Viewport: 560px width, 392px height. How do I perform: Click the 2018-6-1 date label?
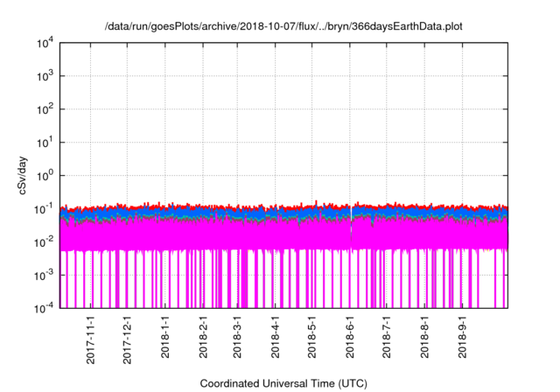(350, 337)
